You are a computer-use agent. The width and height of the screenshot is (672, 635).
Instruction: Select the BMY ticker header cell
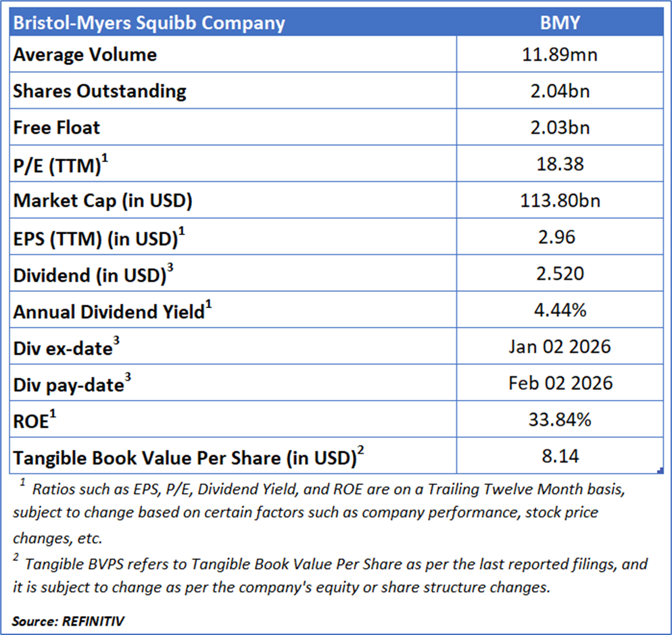click(559, 23)
